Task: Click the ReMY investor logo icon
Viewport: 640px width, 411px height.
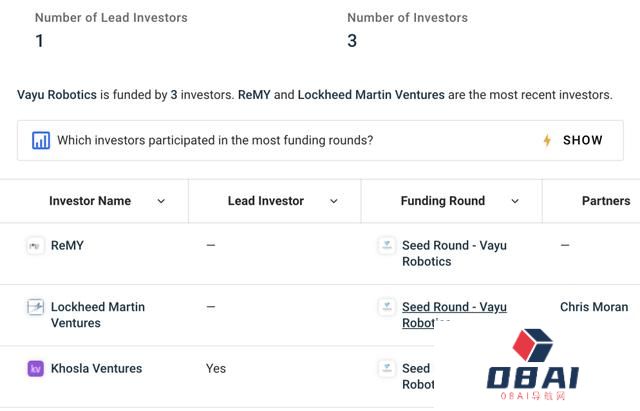Action: (35, 246)
